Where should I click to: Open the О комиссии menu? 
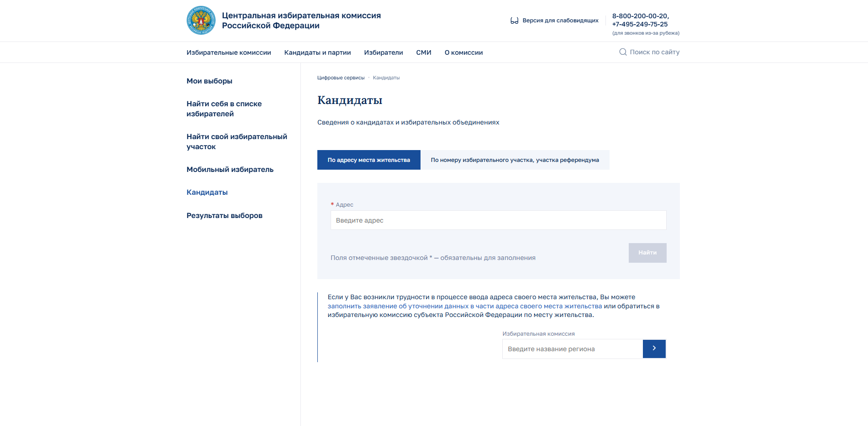click(x=463, y=52)
